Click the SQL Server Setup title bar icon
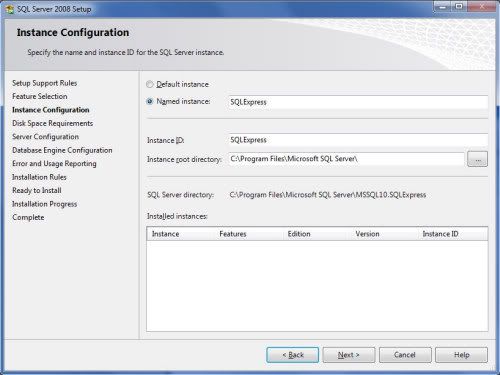This screenshot has width=500, height=375. (x=10, y=9)
